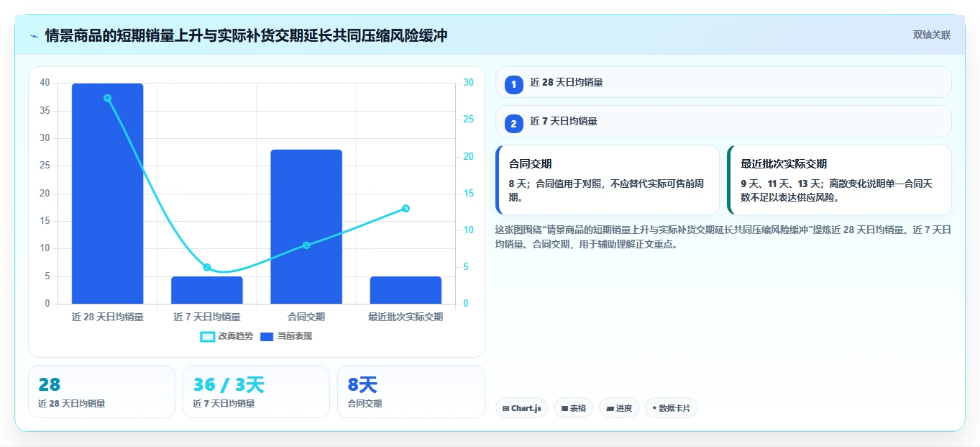Viewport: 980px width, 447px height.
Task: Open the 近 7 天日均销量 list row
Action: click(723, 121)
